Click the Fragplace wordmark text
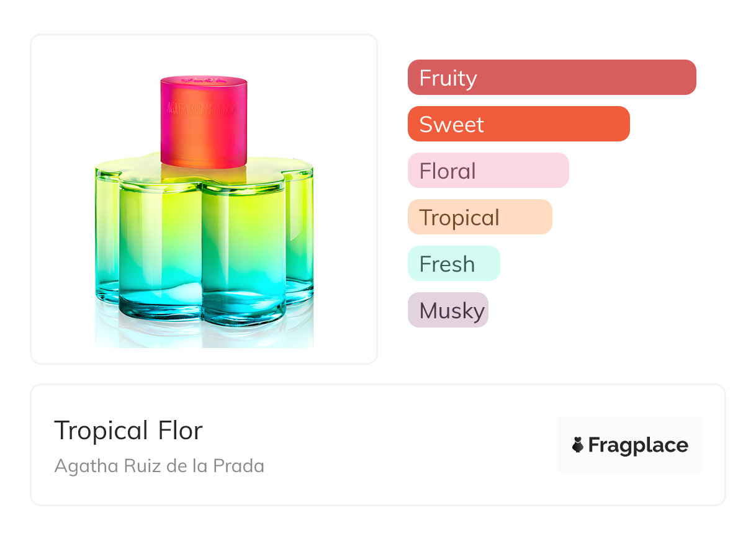The image size is (756, 536). (638, 445)
